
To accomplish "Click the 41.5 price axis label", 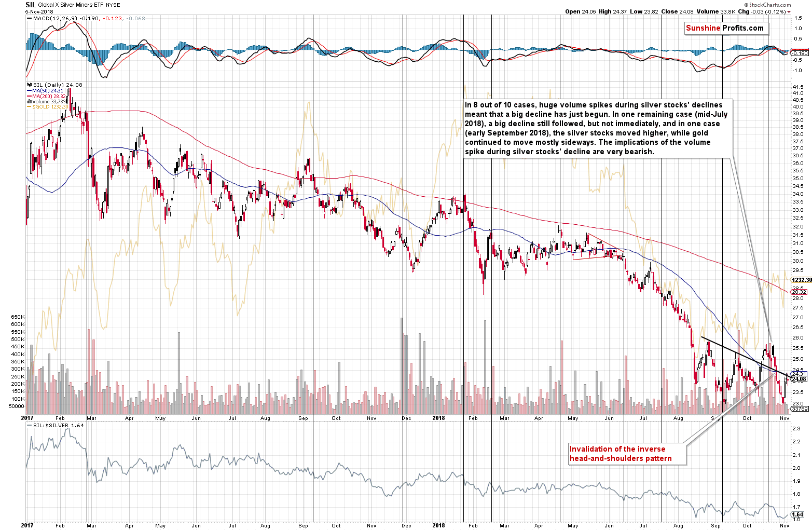I will pyautogui.click(x=799, y=87).
